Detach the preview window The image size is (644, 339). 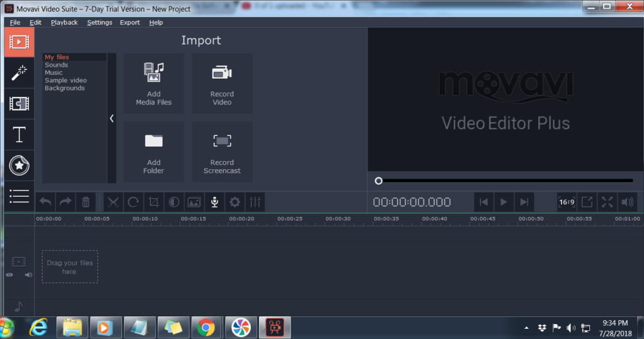click(587, 202)
